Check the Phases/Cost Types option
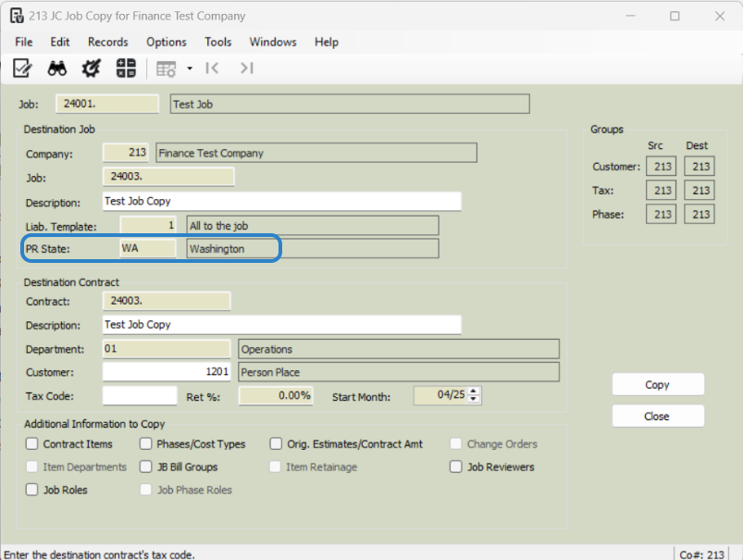 click(145, 443)
